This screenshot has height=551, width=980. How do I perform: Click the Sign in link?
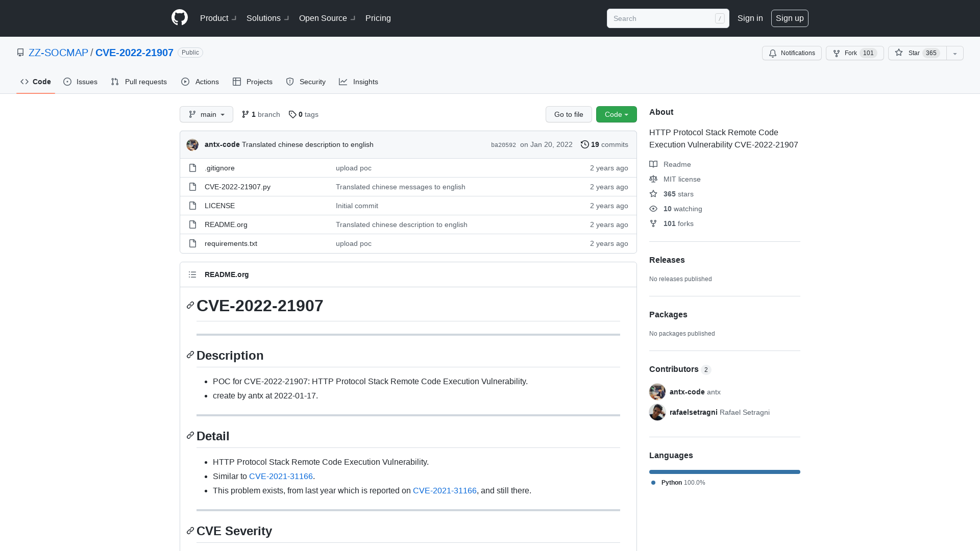[750, 18]
